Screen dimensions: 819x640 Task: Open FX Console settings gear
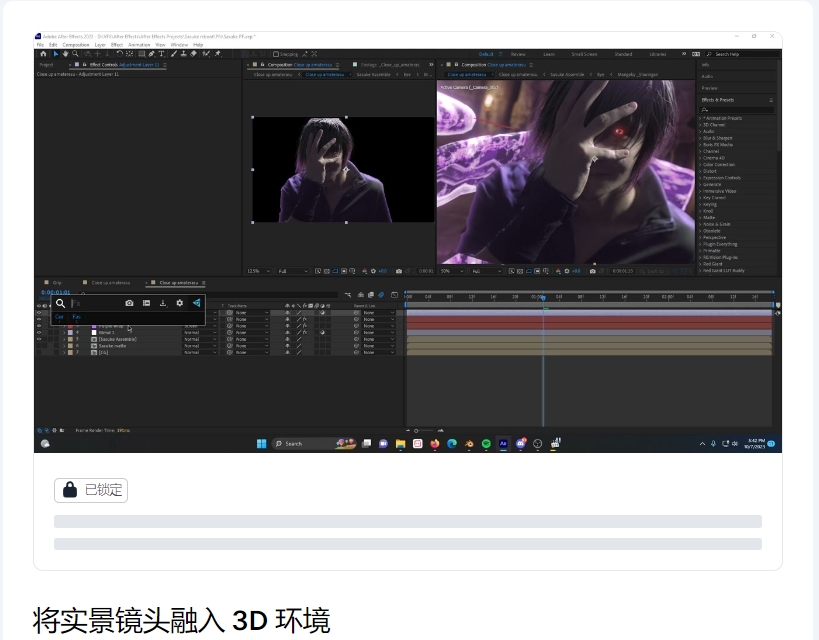point(180,303)
